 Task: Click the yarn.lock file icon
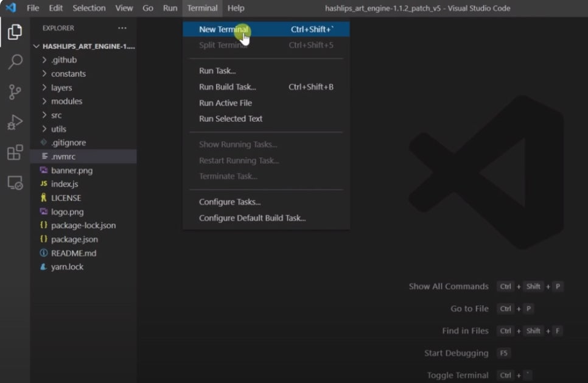tap(43, 267)
